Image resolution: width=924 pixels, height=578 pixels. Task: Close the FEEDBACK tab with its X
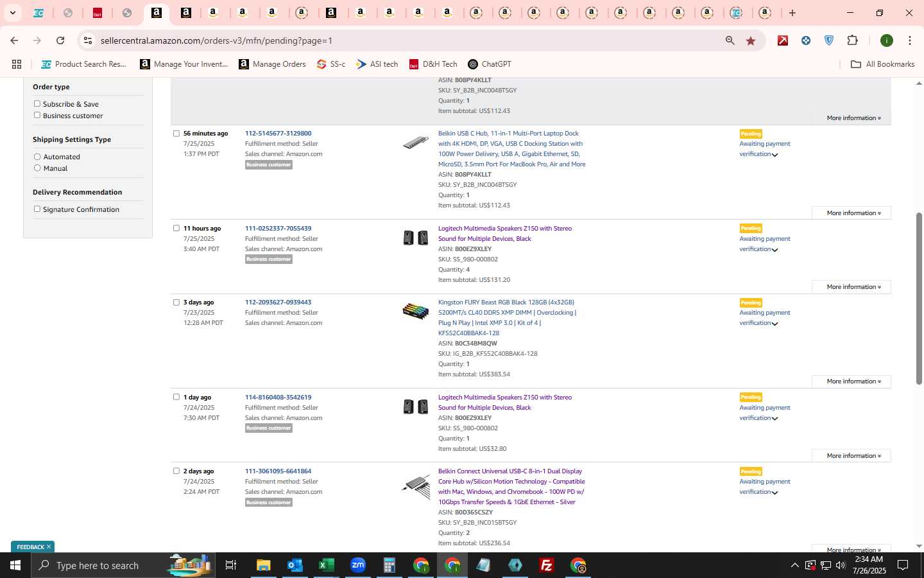click(x=48, y=547)
